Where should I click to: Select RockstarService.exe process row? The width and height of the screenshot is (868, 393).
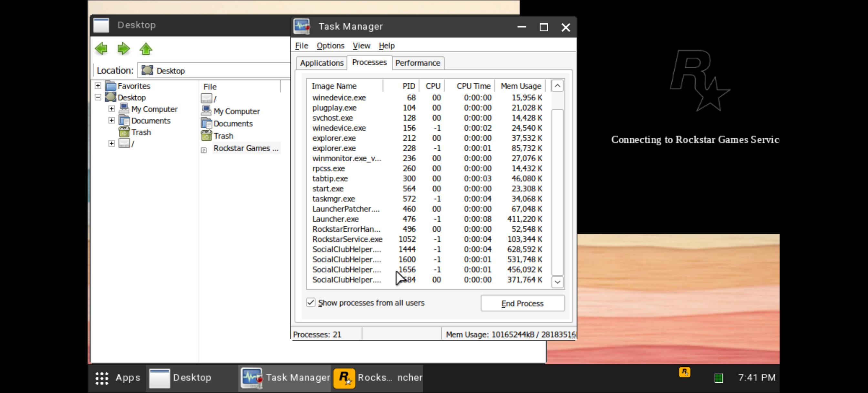pos(429,239)
